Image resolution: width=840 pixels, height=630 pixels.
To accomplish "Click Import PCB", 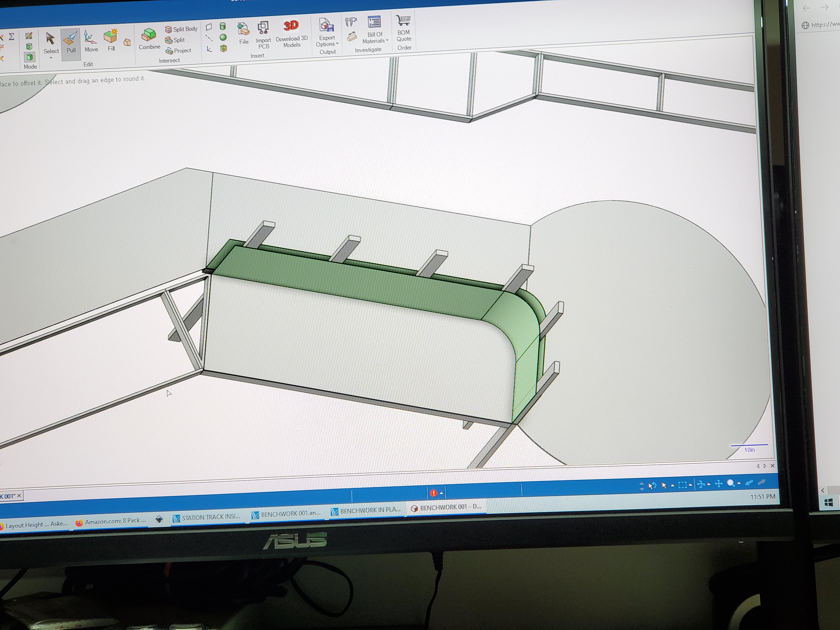I will [x=263, y=35].
